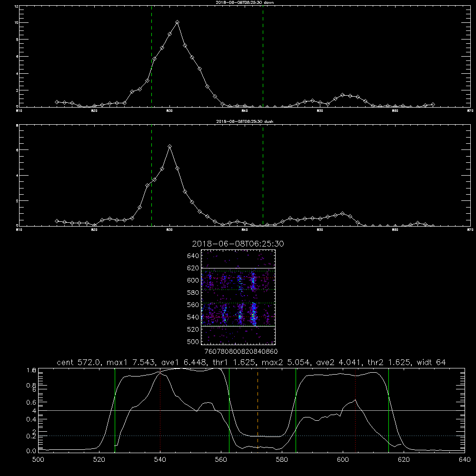The width and height of the screenshot is (476, 476).
Task: Click bottom plot x-axis label 520
Action: 99,460
